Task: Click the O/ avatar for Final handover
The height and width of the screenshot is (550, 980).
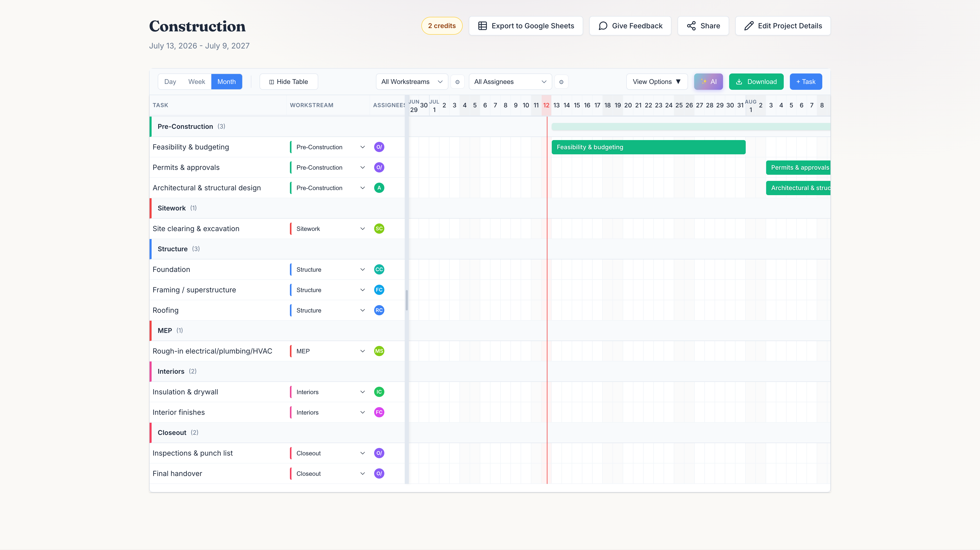Action: click(379, 473)
